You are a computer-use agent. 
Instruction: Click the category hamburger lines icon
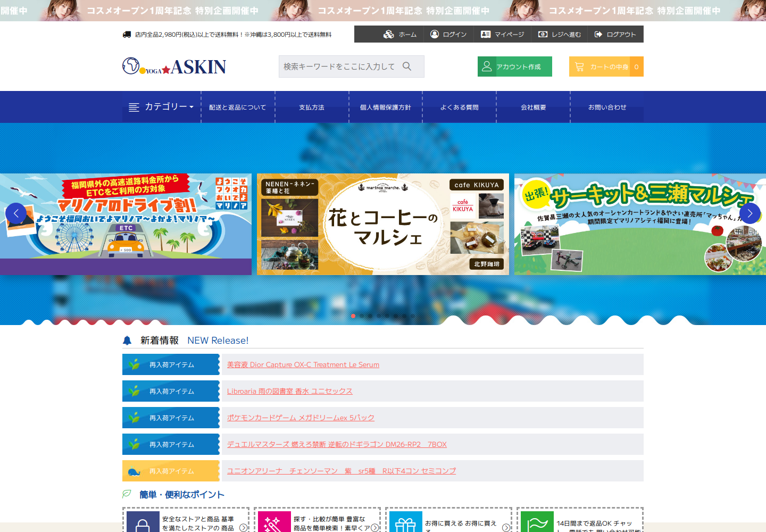click(x=134, y=107)
